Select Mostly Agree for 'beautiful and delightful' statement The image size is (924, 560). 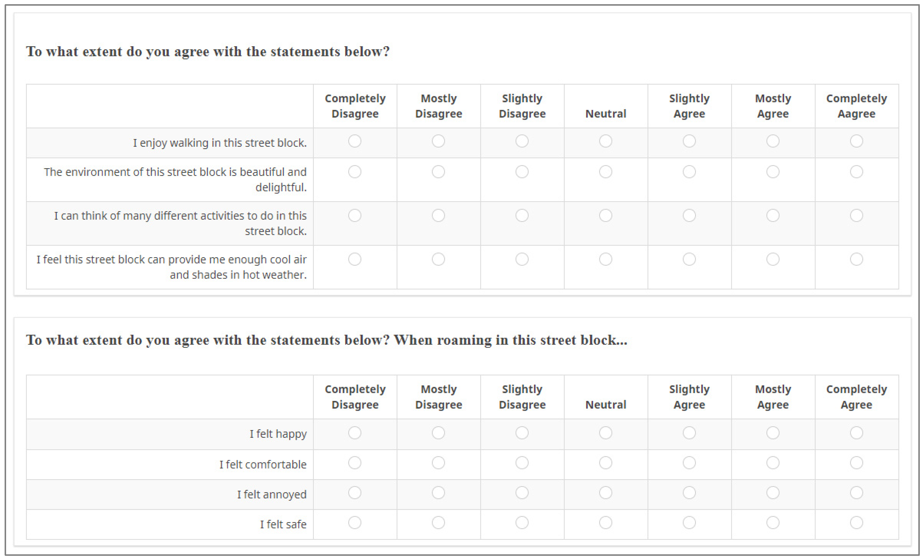tap(773, 172)
